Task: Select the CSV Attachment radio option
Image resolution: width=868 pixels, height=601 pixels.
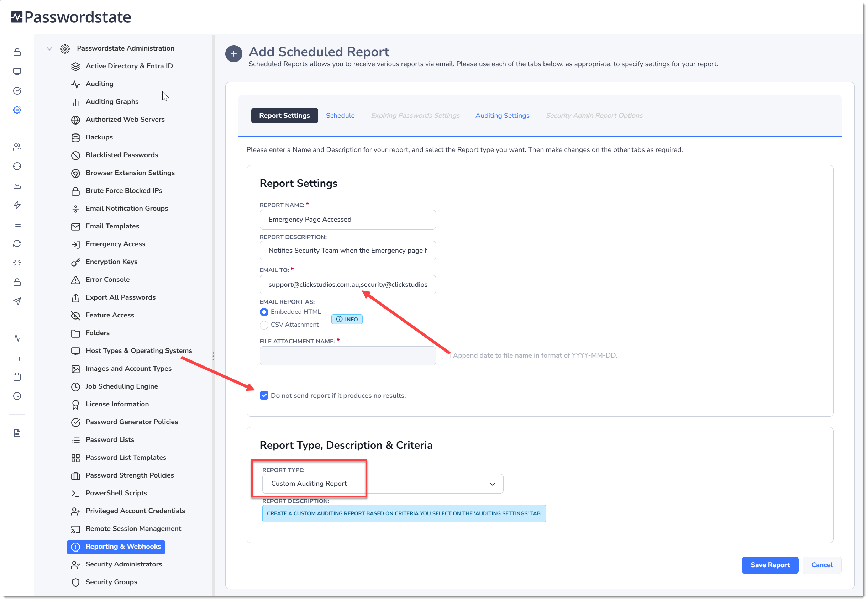Action: coord(264,325)
